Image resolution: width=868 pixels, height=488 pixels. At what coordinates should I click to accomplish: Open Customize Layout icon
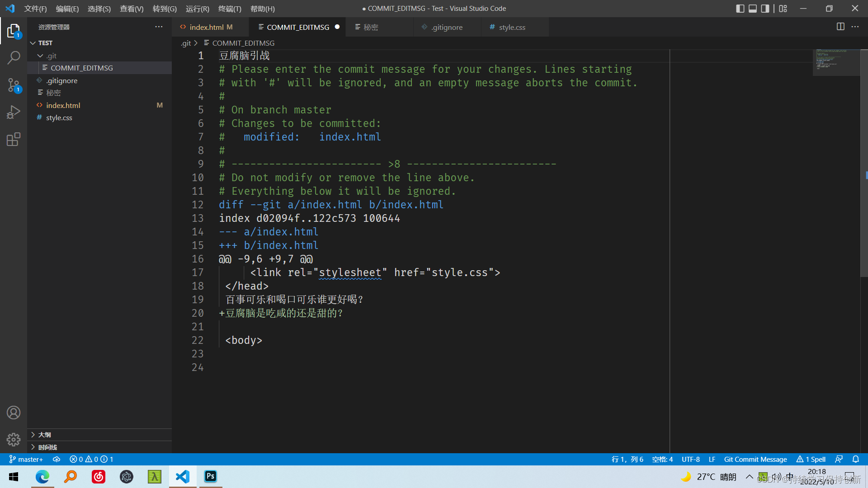(x=783, y=9)
